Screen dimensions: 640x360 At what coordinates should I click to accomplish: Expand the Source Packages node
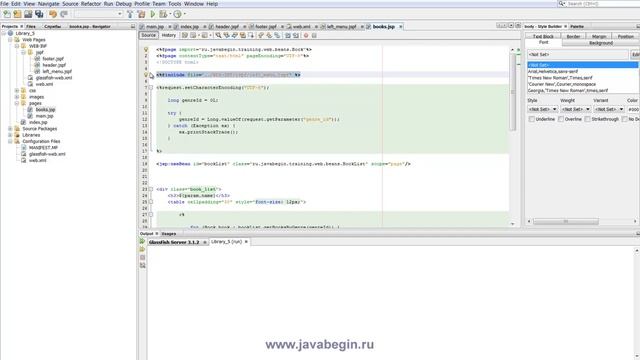10,129
